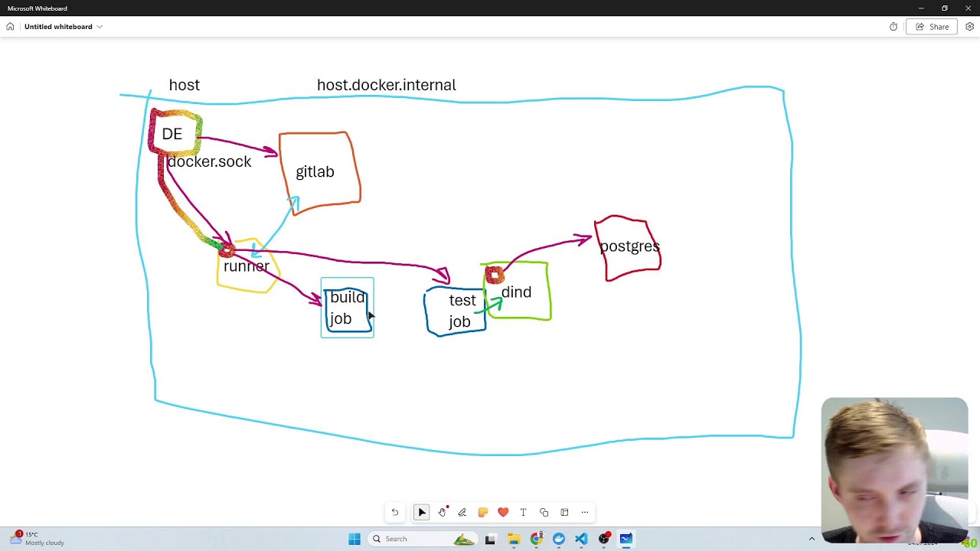980x551 pixels.
Task: Show hidden system tray icons
Action: click(x=812, y=539)
